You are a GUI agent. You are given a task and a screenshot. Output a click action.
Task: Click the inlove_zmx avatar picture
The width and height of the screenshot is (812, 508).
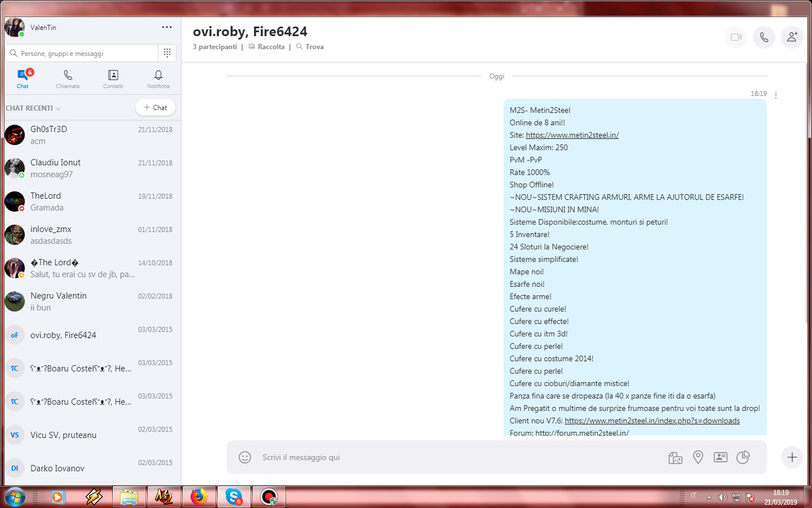[x=15, y=235]
